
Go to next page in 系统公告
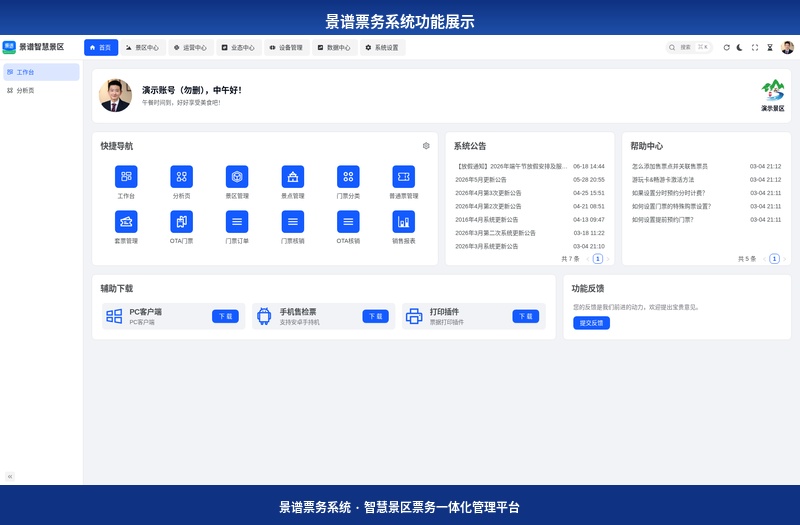click(608, 259)
